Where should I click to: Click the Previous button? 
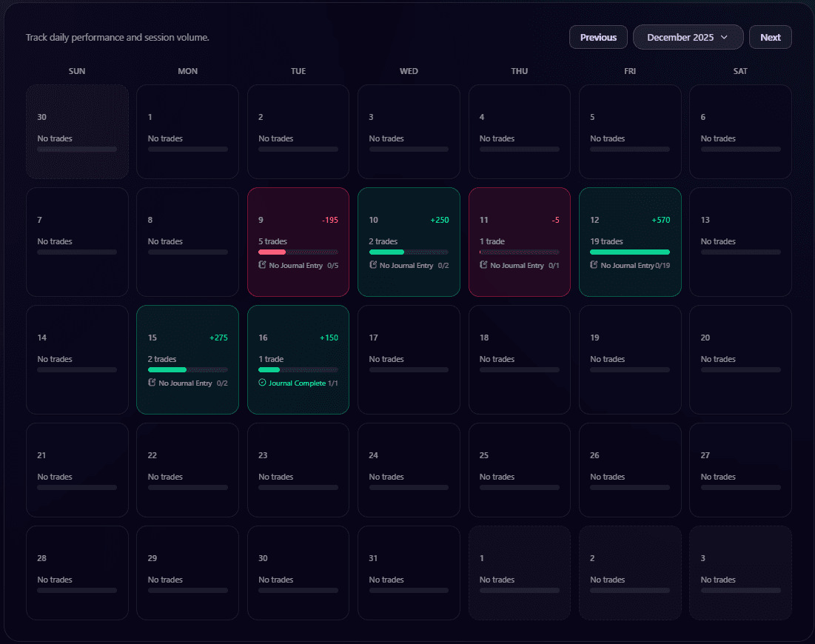pos(598,37)
